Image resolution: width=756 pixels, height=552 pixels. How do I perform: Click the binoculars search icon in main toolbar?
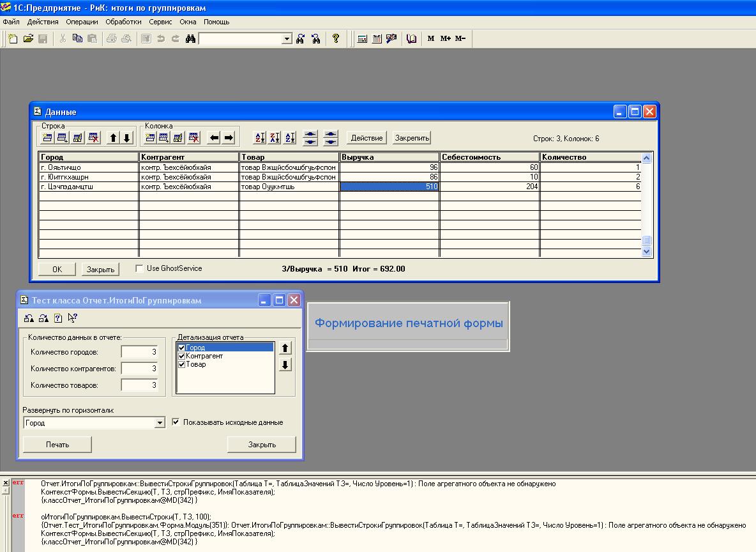coord(190,39)
